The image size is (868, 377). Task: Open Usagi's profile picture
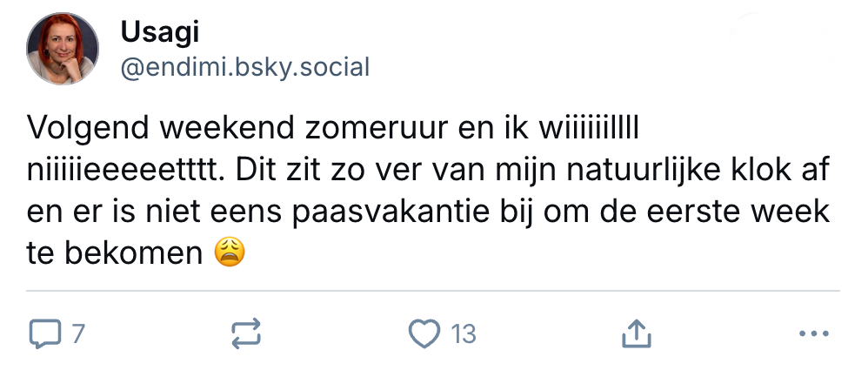(61, 50)
